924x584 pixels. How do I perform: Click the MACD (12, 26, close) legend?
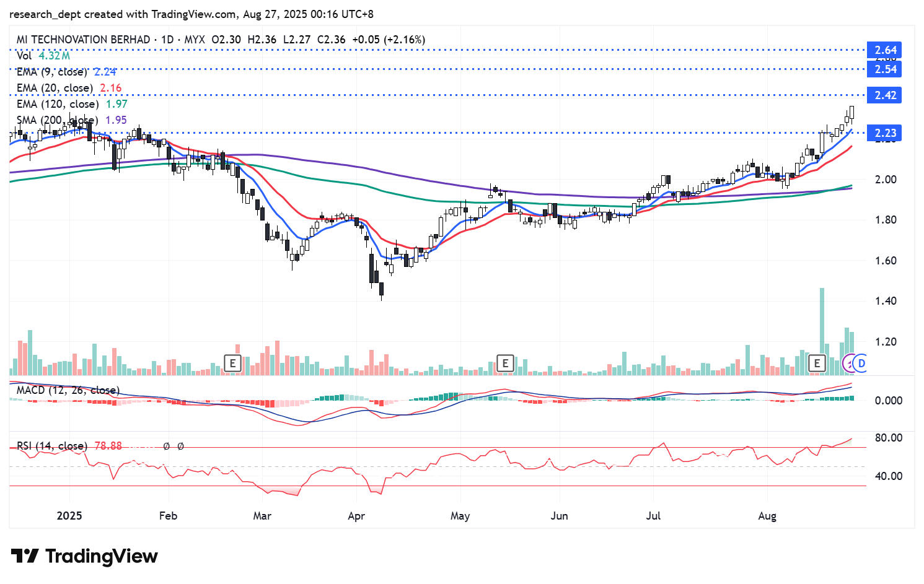[x=68, y=390]
